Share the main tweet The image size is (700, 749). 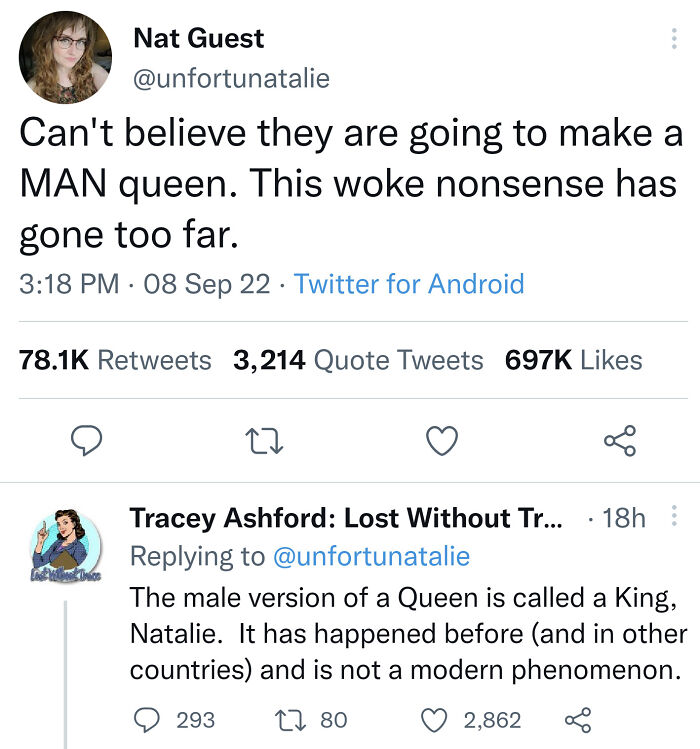tap(618, 440)
